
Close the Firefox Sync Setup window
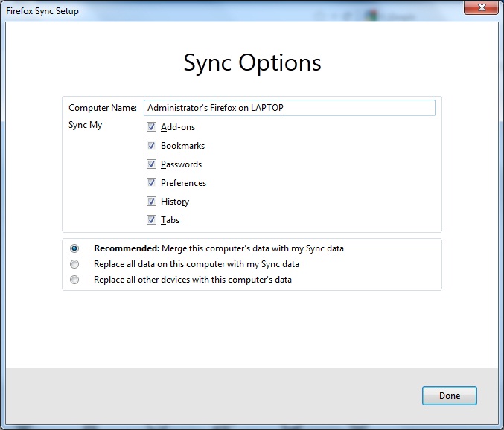coord(481,7)
